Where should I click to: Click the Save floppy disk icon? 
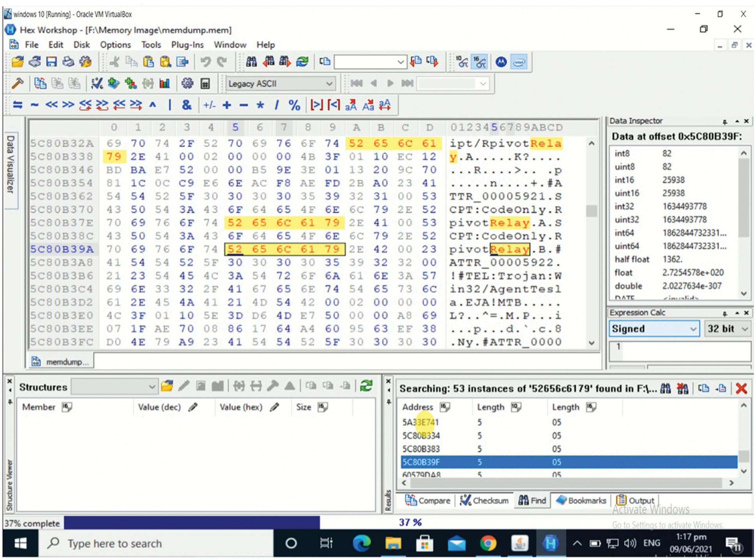tap(51, 62)
